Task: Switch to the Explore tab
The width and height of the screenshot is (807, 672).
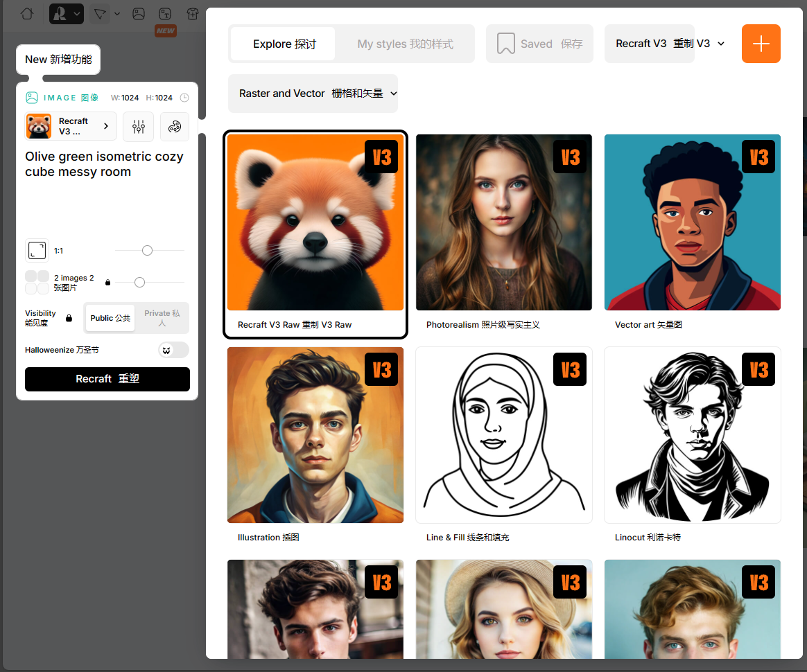Action: [284, 44]
